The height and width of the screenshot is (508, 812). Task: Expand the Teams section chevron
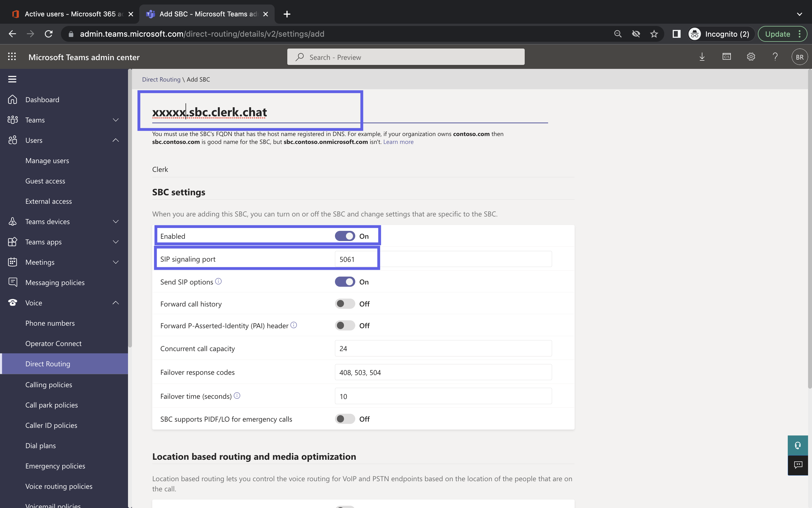tap(116, 120)
